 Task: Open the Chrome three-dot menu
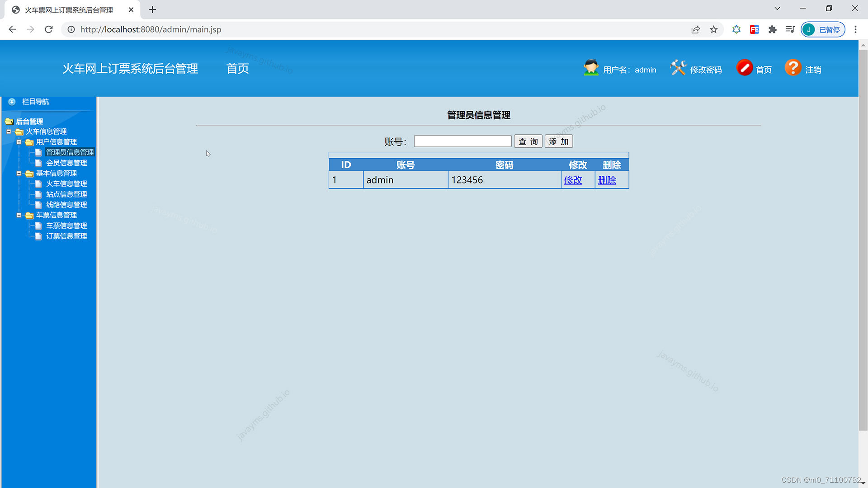(x=855, y=29)
